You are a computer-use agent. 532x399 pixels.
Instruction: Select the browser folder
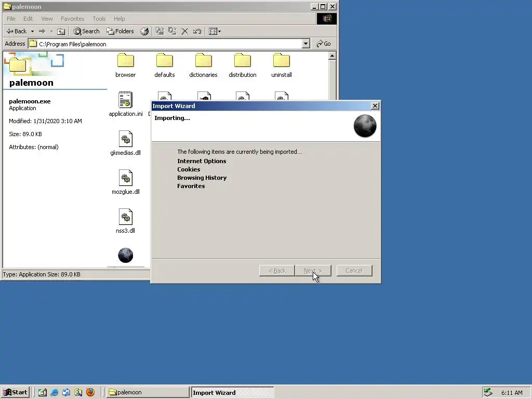(x=126, y=65)
